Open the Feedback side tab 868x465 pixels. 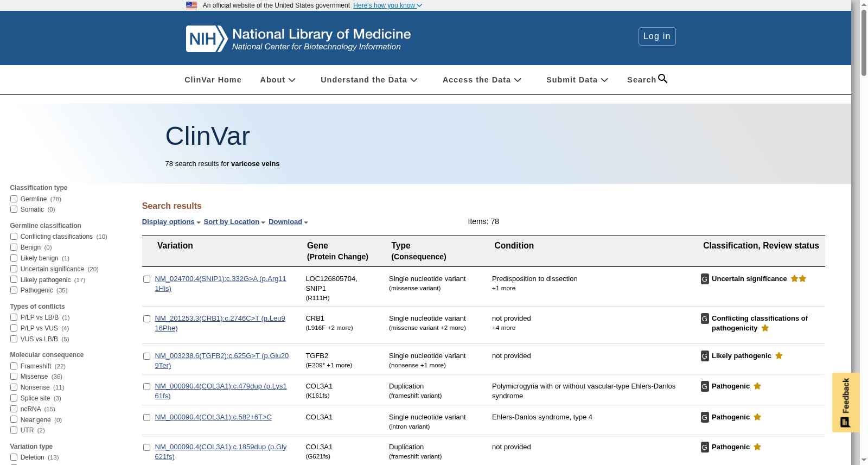pos(846,402)
